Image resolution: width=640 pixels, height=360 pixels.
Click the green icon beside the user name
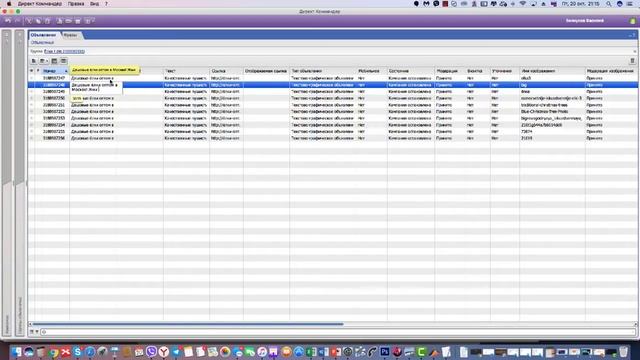[x=632, y=21]
